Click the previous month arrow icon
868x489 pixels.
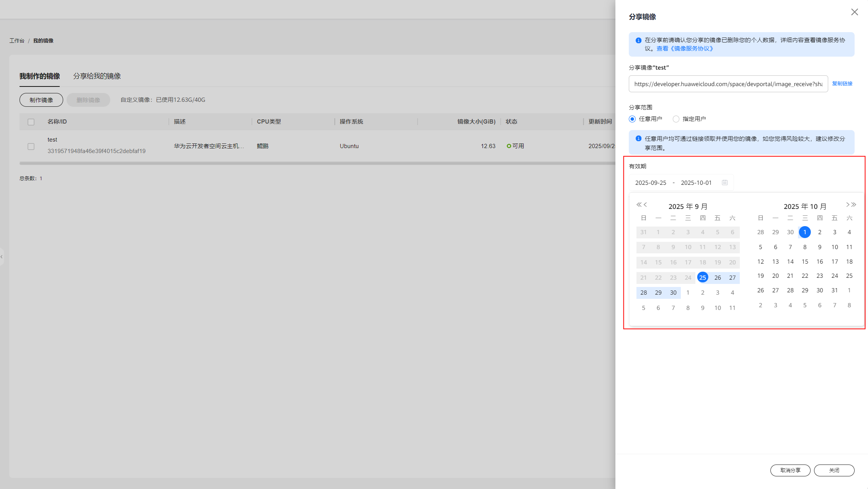645,205
